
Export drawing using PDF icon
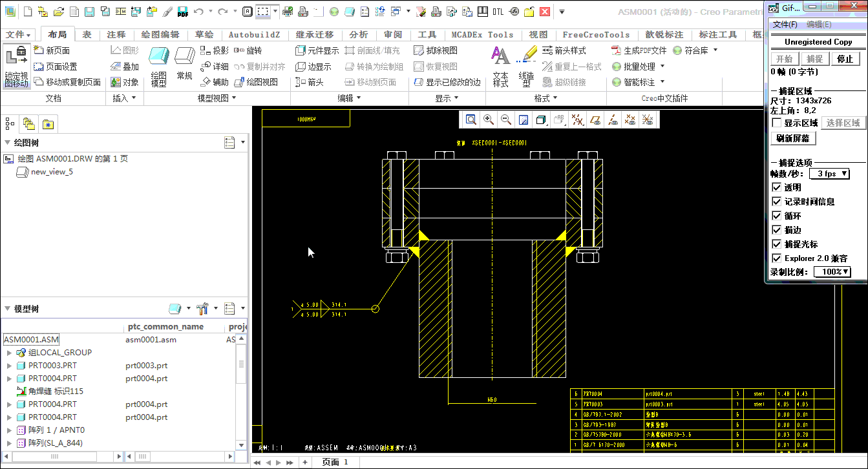182,12
